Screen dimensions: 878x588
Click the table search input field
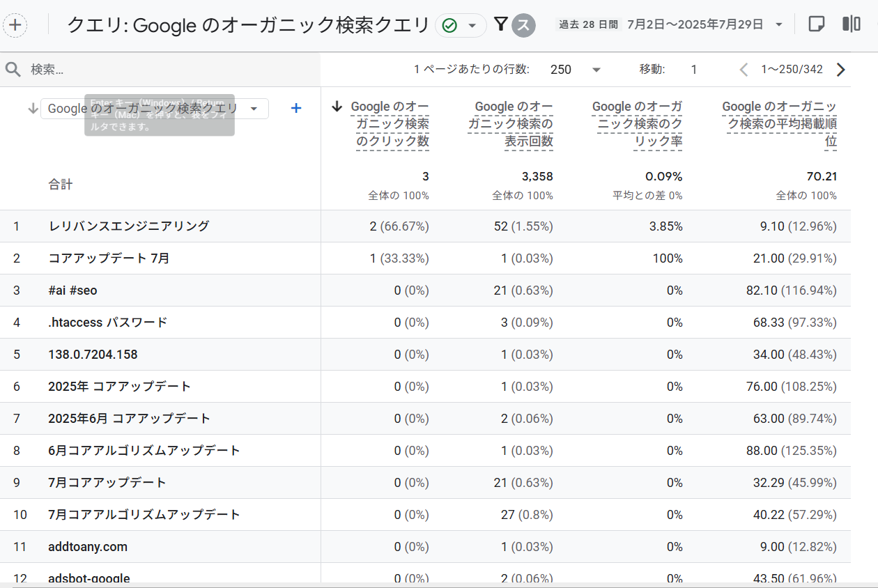pyautogui.click(x=167, y=70)
